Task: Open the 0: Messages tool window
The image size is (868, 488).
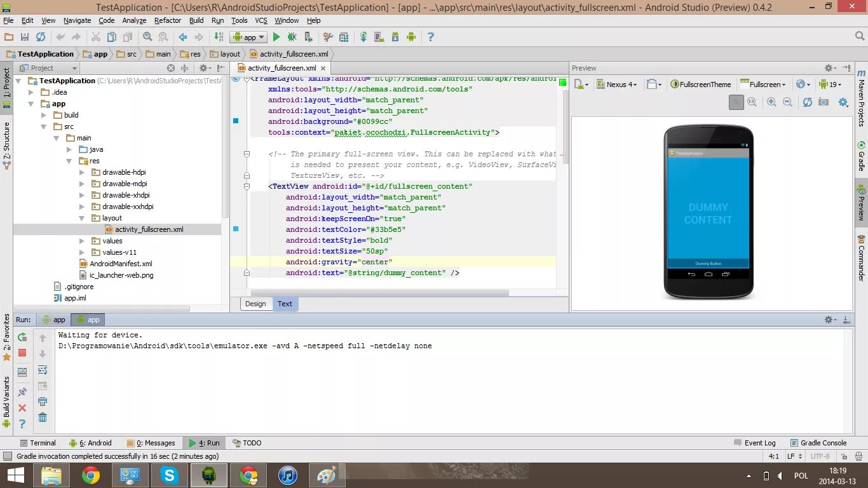Action: click(x=151, y=443)
